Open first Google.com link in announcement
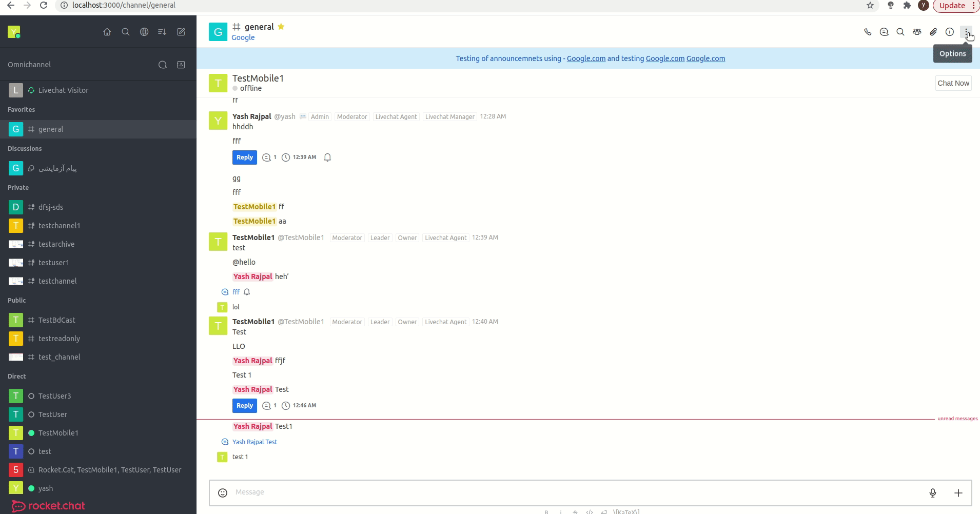The height and width of the screenshot is (514, 980). [586, 58]
